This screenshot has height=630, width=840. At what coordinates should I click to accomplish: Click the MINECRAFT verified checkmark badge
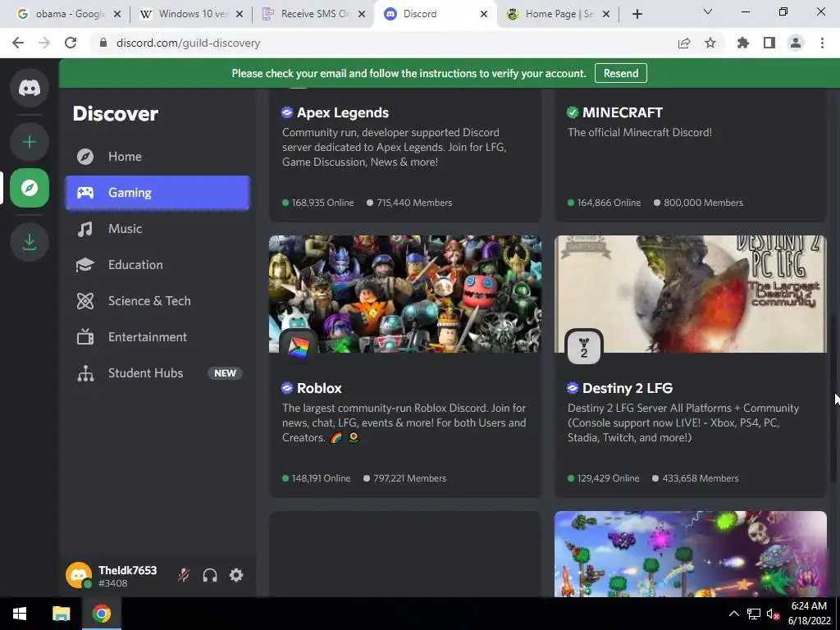click(x=572, y=112)
